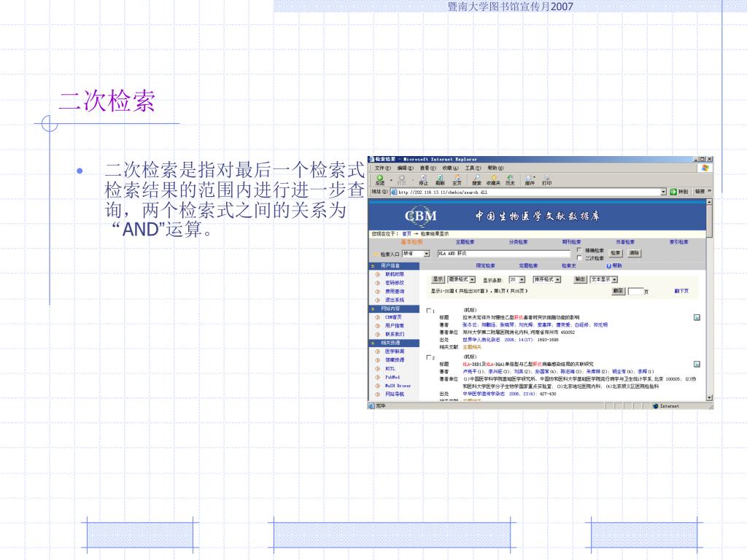This screenshot has width=747, height=560.
Task: Open the 题录格式 display format dropdown
Action: pyautogui.click(x=461, y=279)
